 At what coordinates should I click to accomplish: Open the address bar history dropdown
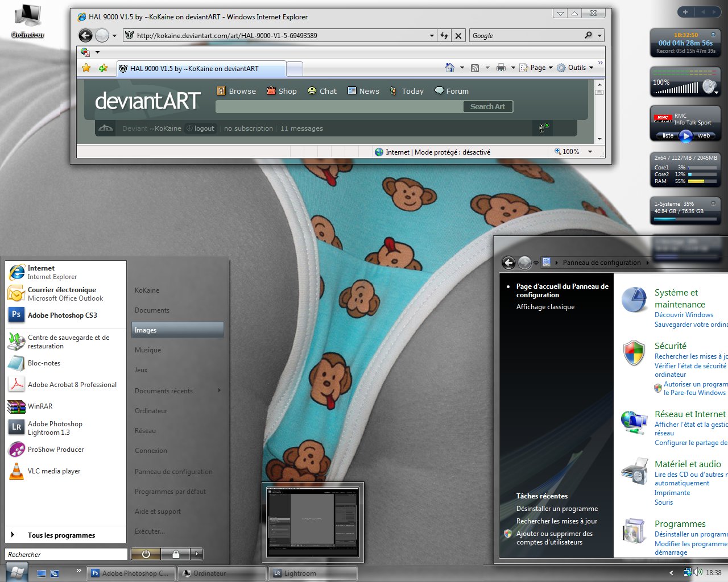point(431,35)
